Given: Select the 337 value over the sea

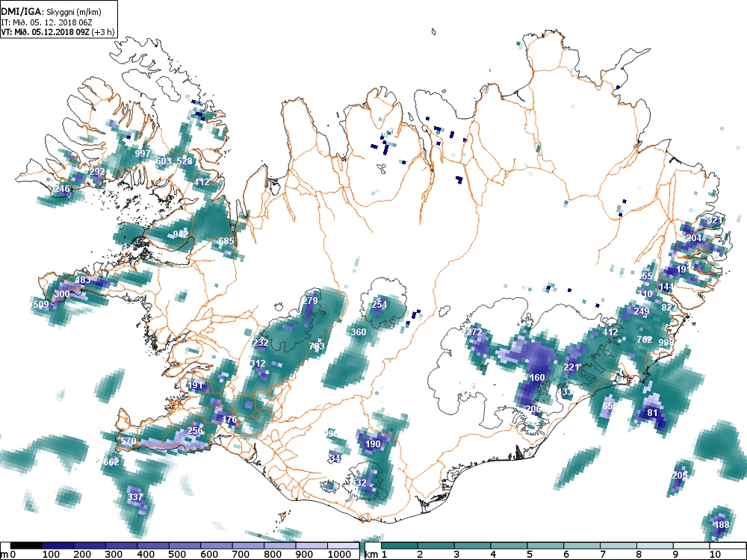Looking at the screenshot, I should coord(135,497).
